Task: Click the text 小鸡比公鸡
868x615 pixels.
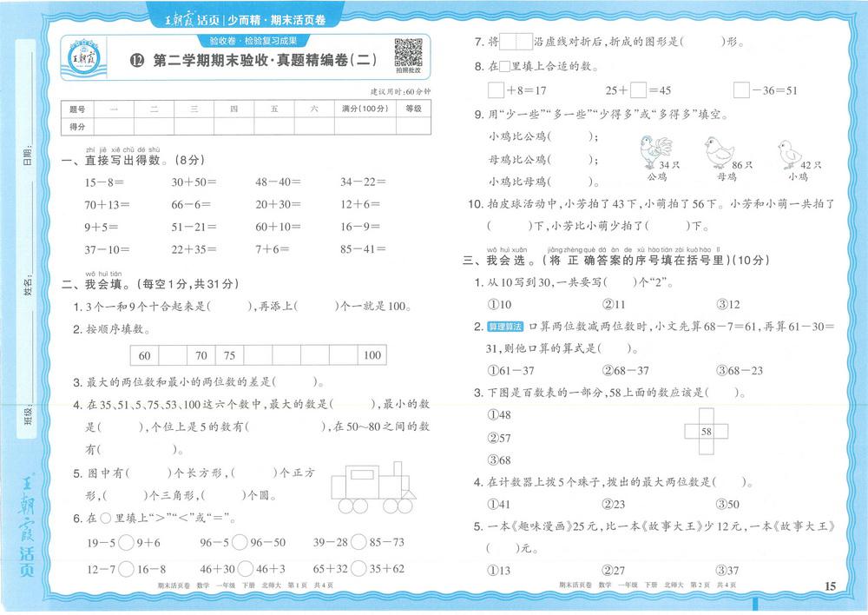Action: pyautogui.click(x=517, y=136)
